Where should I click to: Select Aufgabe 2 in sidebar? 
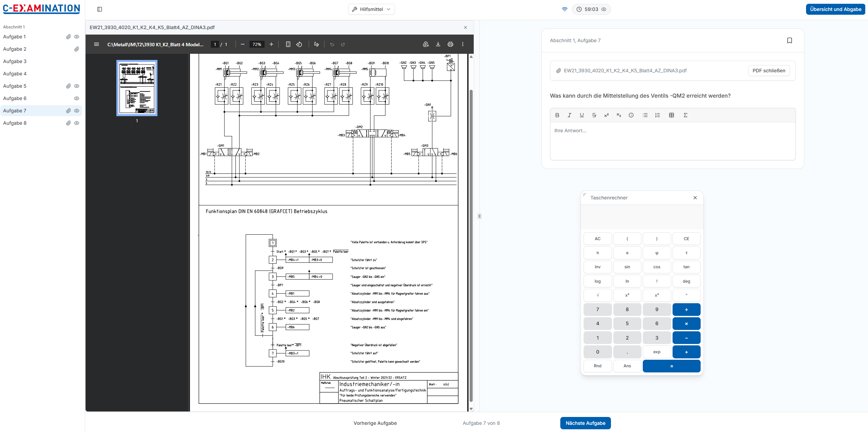pyautogui.click(x=15, y=49)
